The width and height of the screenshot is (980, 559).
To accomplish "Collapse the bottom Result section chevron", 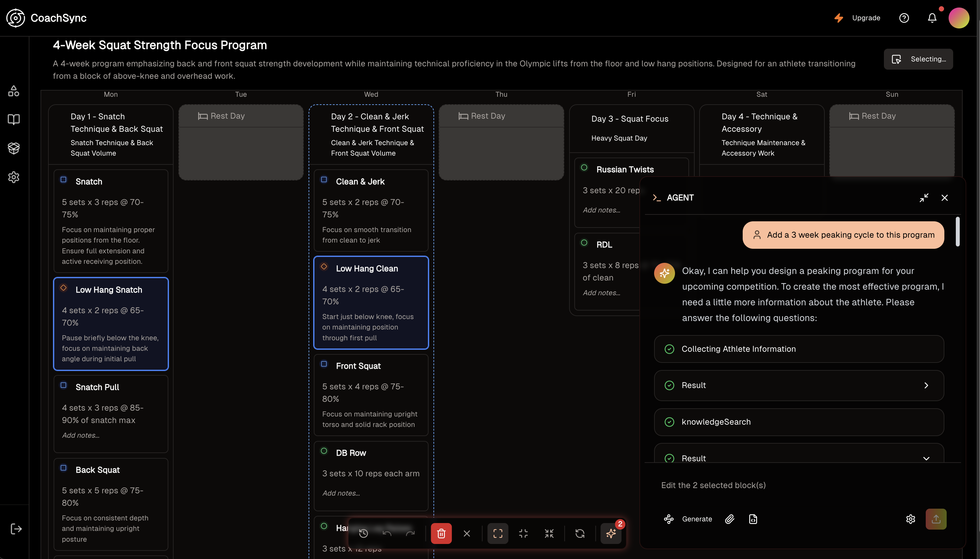I will pos(927,458).
